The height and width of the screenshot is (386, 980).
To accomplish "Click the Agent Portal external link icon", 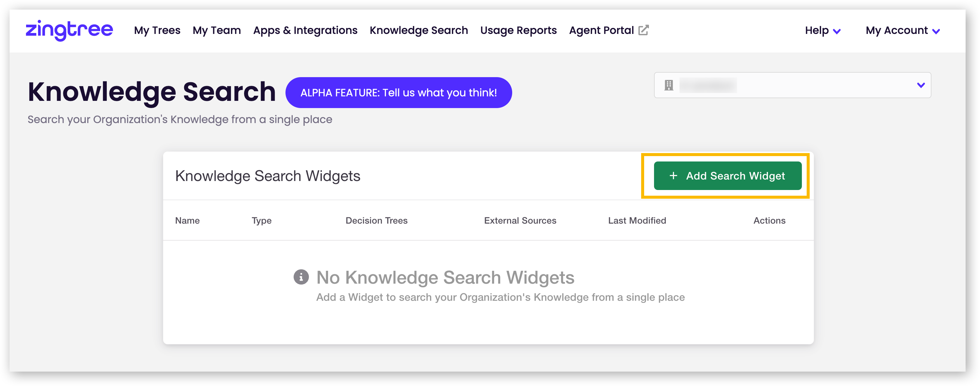I will click(643, 30).
